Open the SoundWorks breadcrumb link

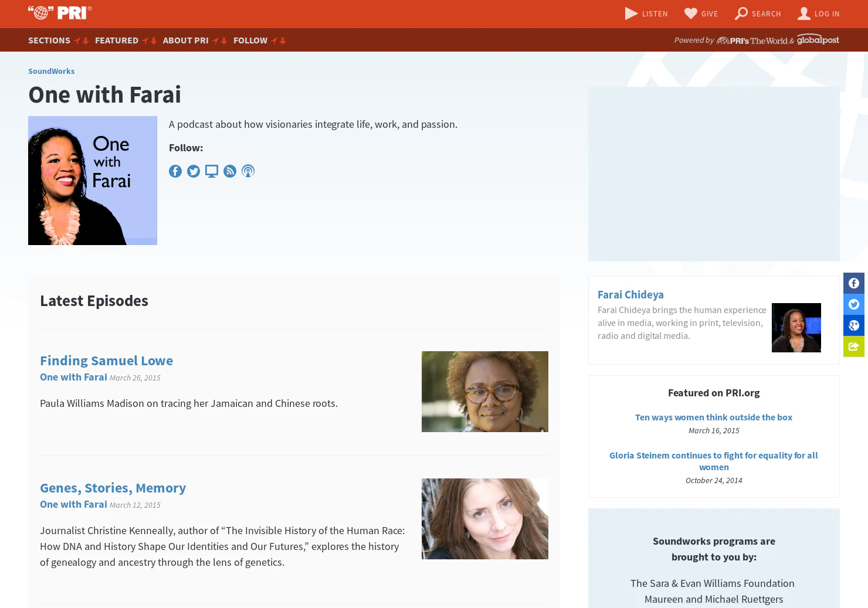coord(51,71)
